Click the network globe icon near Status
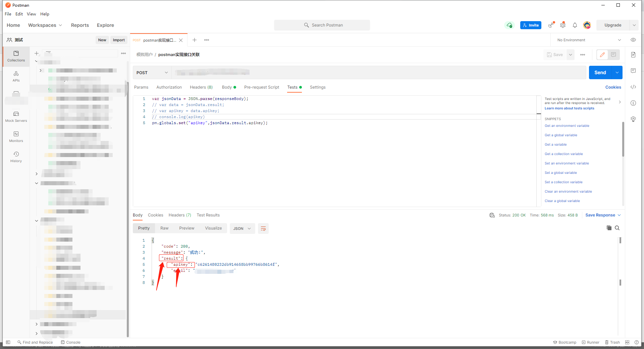 pos(492,215)
